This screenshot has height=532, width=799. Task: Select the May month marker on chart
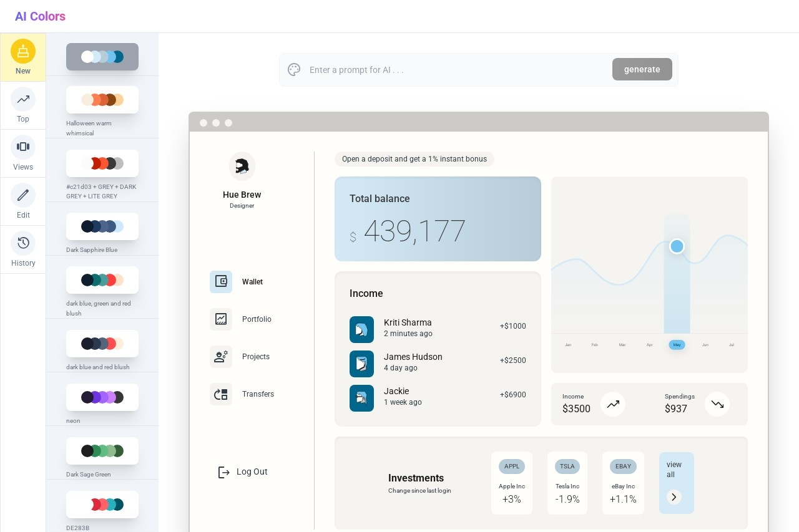pyautogui.click(x=677, y=345)
